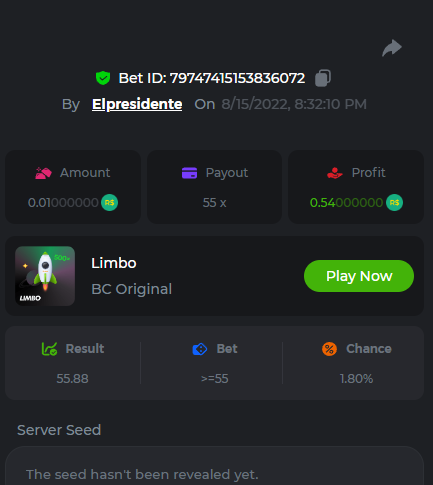Screen dimensions: 433x485
Task: Click the Server Seed field
Action: coord(214,467)
